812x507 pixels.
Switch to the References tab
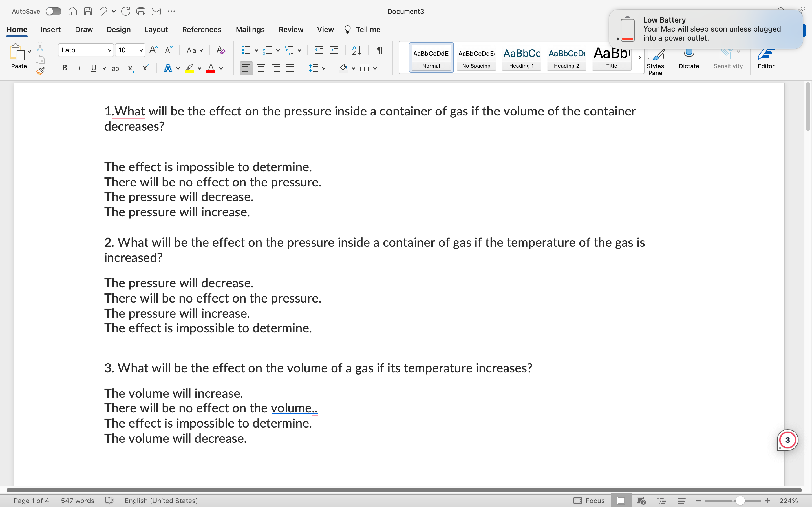pos(202,30)
